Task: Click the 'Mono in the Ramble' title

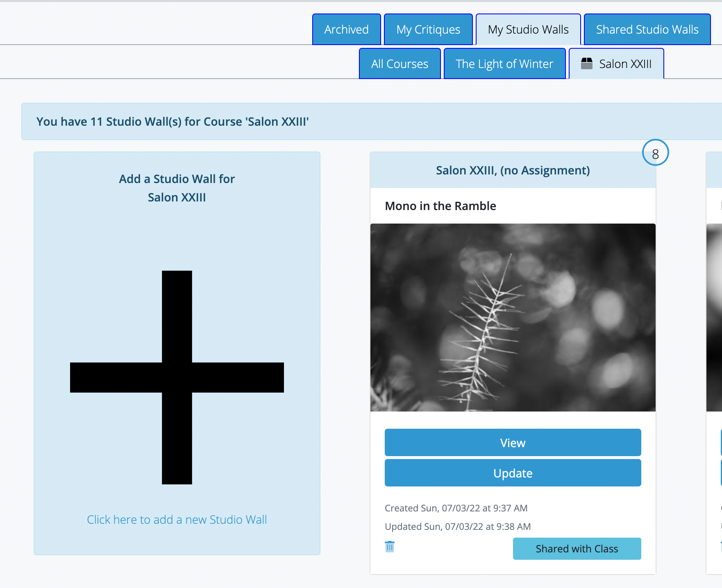Action: (x=440, y=206)
